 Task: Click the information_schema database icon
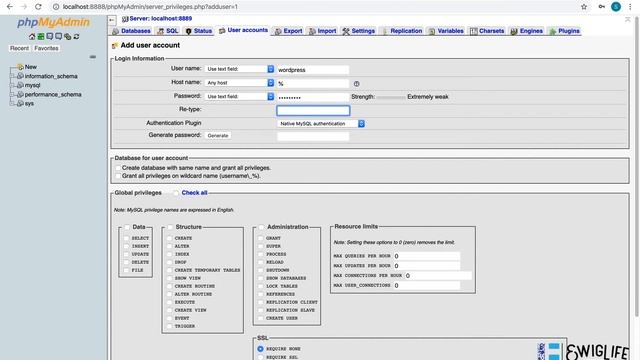point(20,76)
